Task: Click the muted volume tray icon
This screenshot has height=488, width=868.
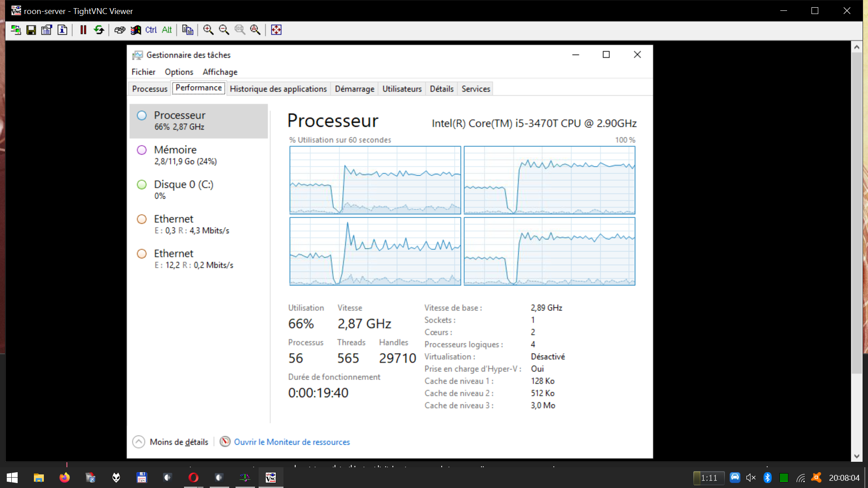Action: click(x=751, y=478)
